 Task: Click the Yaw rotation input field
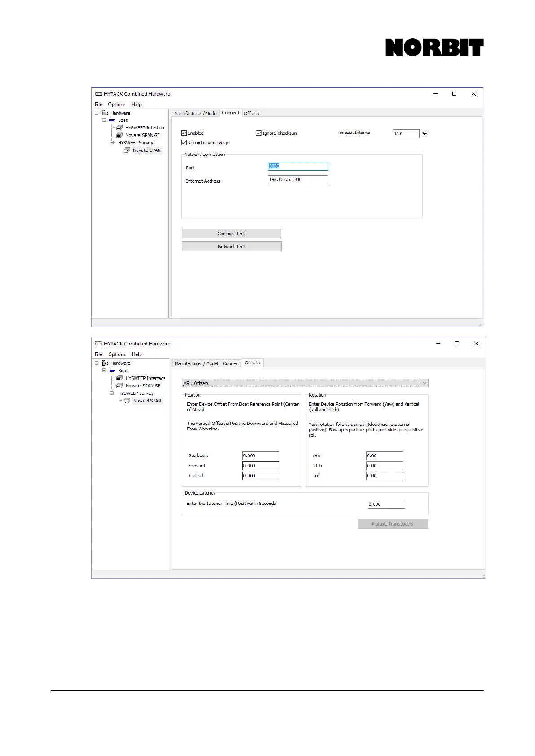tap(384, 455)
